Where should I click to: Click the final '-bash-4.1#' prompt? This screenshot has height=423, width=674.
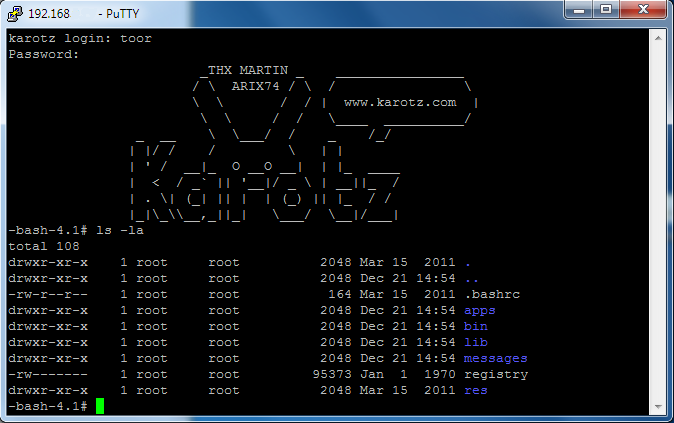click(48, 406)
